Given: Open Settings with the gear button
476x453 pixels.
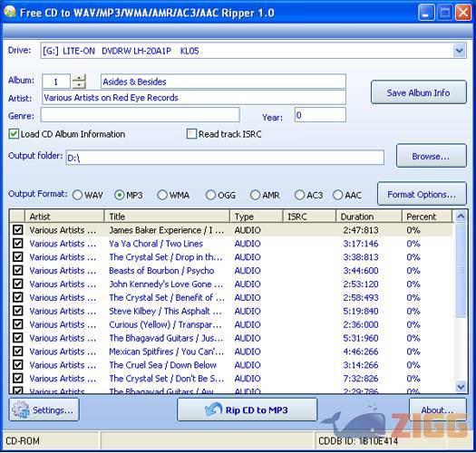Looking at the screenshot, I should coord(44,410).
